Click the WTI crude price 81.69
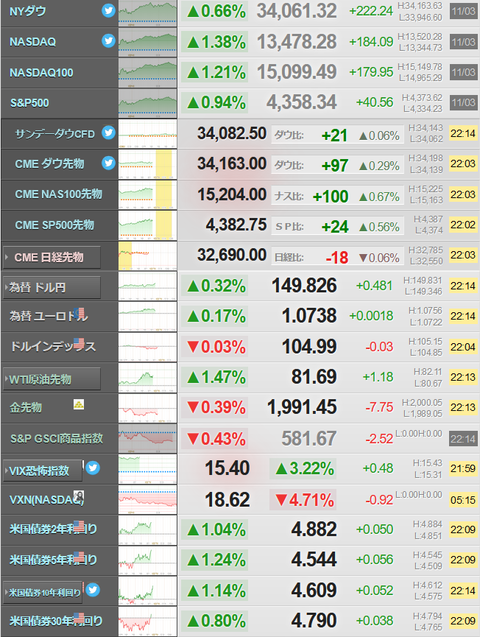The image size is (480, 637). 314,377
